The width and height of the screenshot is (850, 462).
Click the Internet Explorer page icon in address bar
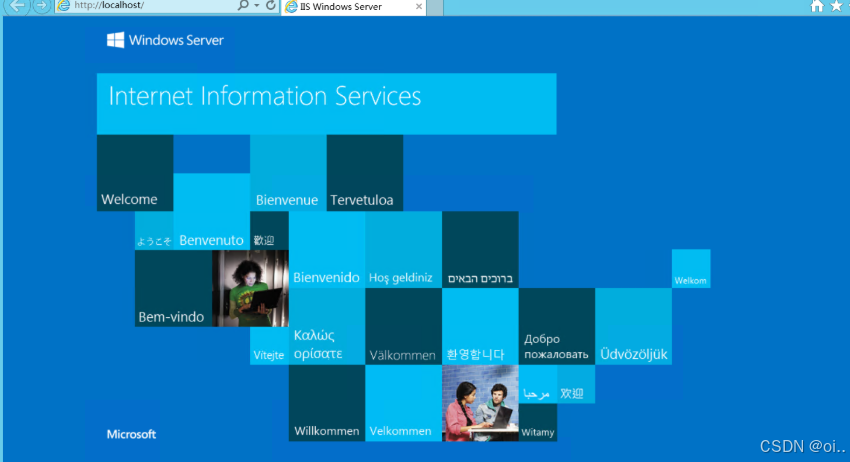tap(64, 5)
